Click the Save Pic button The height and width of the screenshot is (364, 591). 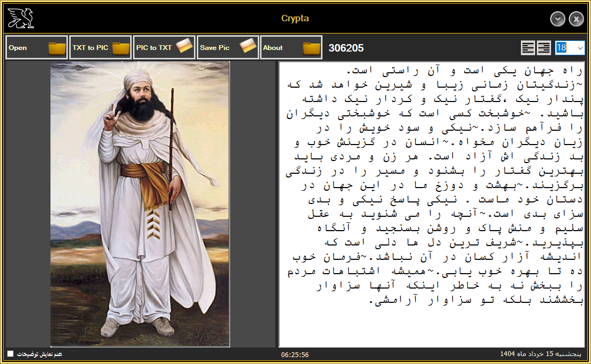click(227, 47)
